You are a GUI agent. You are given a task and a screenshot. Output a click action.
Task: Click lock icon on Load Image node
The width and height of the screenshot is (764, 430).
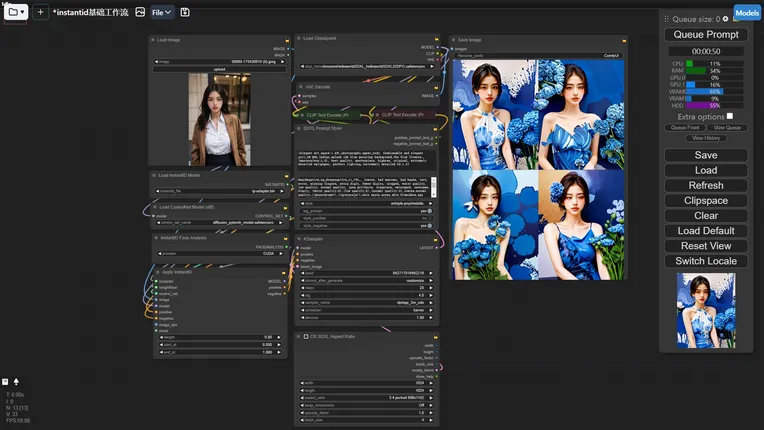pos(287,40)
